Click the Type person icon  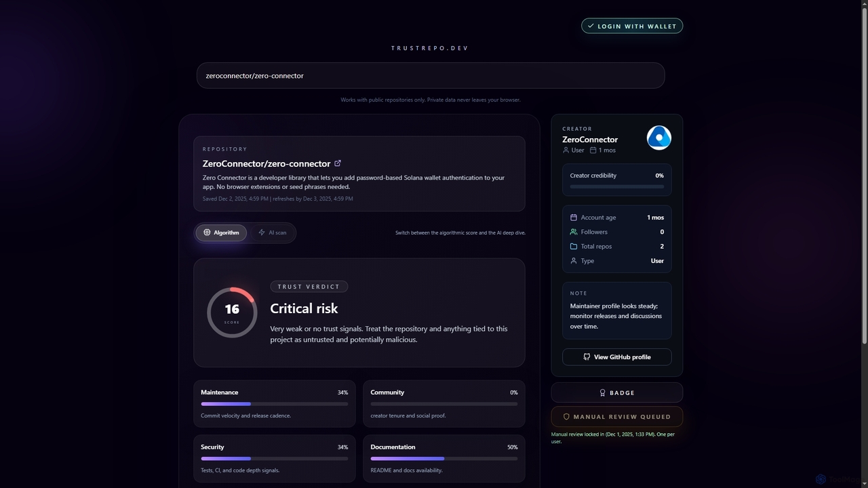(x=574, y=261)
